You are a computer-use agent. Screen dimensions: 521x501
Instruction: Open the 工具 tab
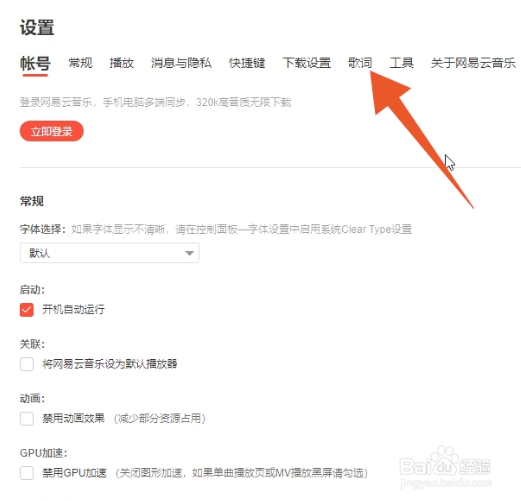point(402,63)
